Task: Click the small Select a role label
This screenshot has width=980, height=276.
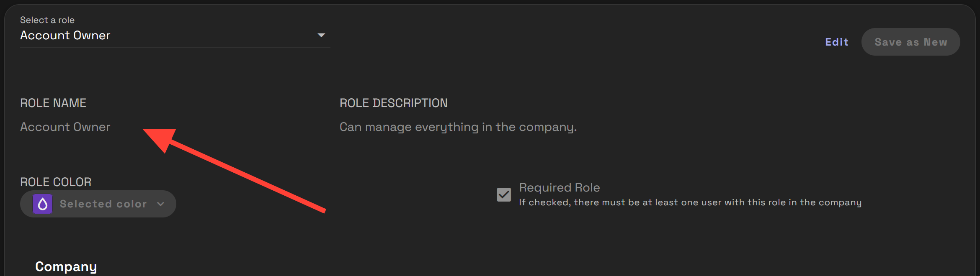Action: [47, 20]
